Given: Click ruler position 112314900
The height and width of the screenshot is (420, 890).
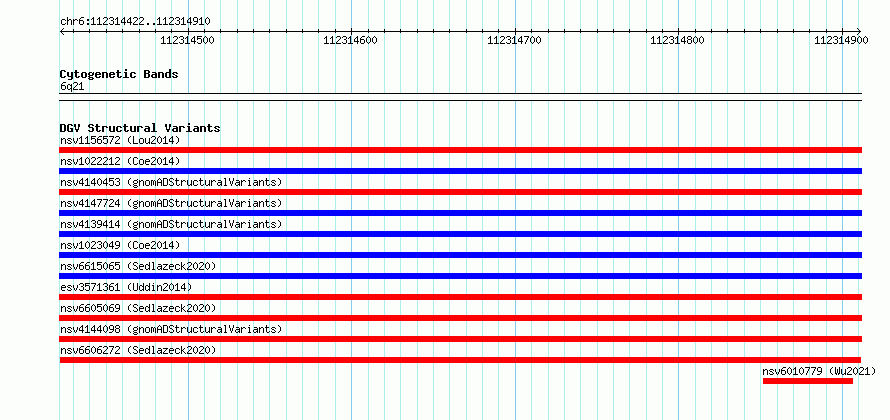Looking at the screenshot, I should (x=842, y=40).
